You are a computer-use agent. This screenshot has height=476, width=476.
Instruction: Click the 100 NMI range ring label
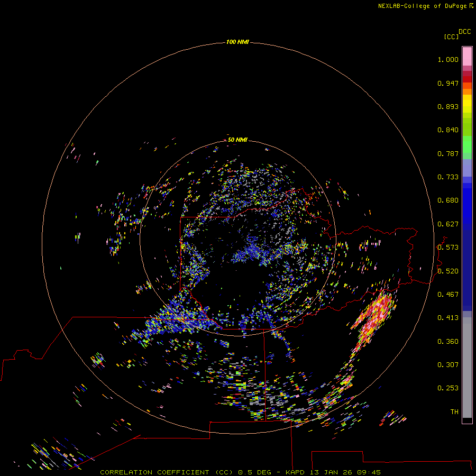click(x=237, y=42)
